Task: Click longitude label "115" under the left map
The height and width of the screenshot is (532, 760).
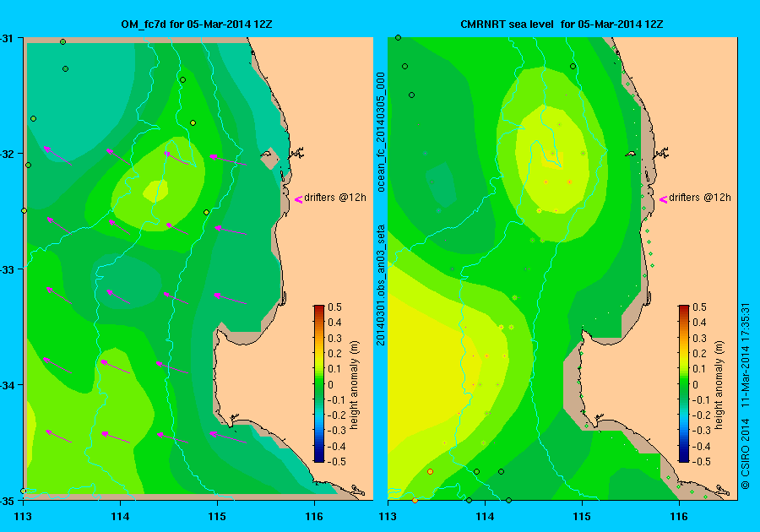Action: coord(217,517)
